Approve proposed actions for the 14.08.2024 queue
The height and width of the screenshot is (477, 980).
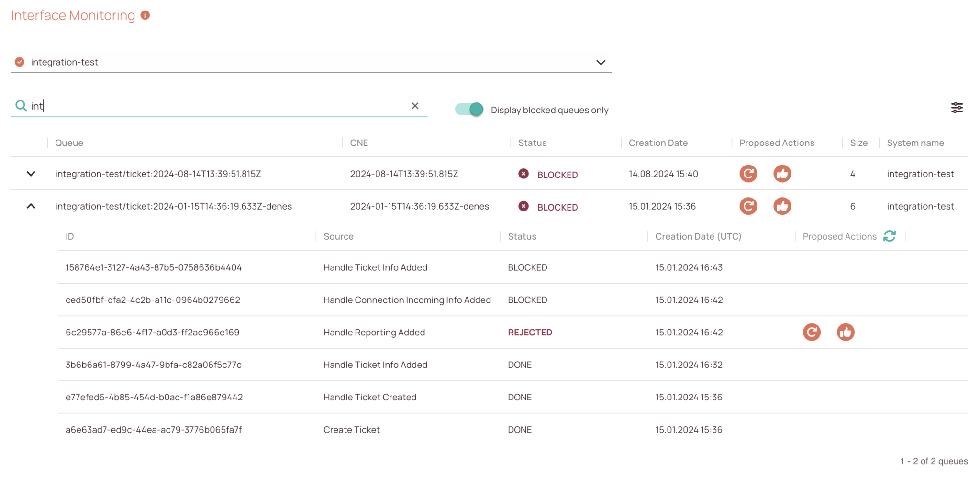[782, 174]
